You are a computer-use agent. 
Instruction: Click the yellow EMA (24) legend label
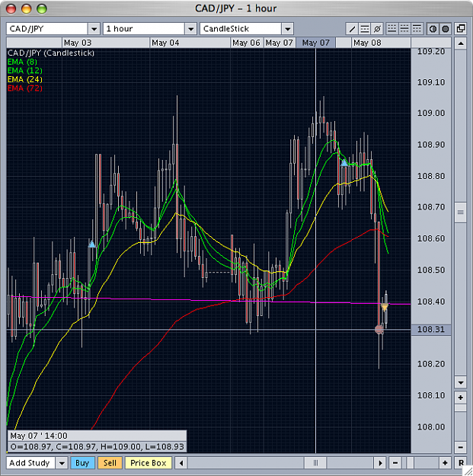25,79
